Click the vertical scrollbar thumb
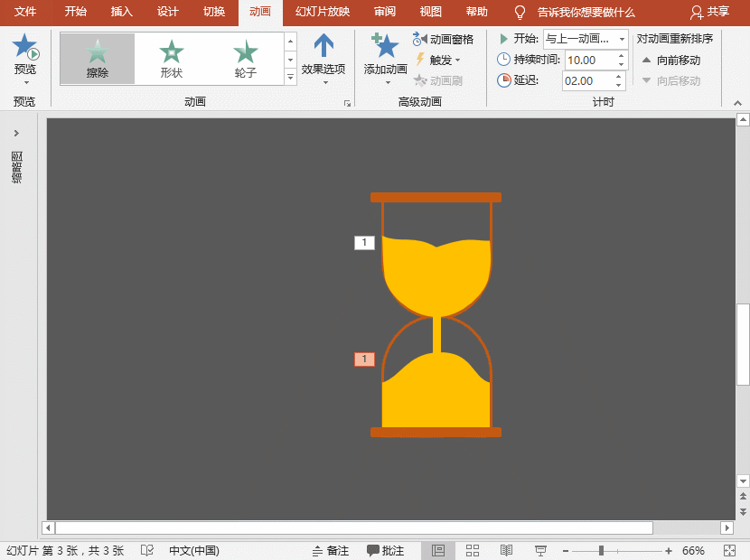This screenshot has height=560, width=750. (743, 344)
